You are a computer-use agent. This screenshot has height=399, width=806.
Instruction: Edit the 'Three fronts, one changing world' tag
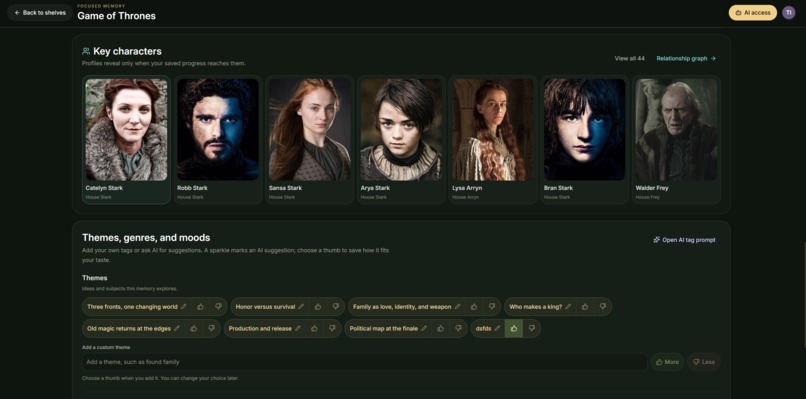[184, 307]
